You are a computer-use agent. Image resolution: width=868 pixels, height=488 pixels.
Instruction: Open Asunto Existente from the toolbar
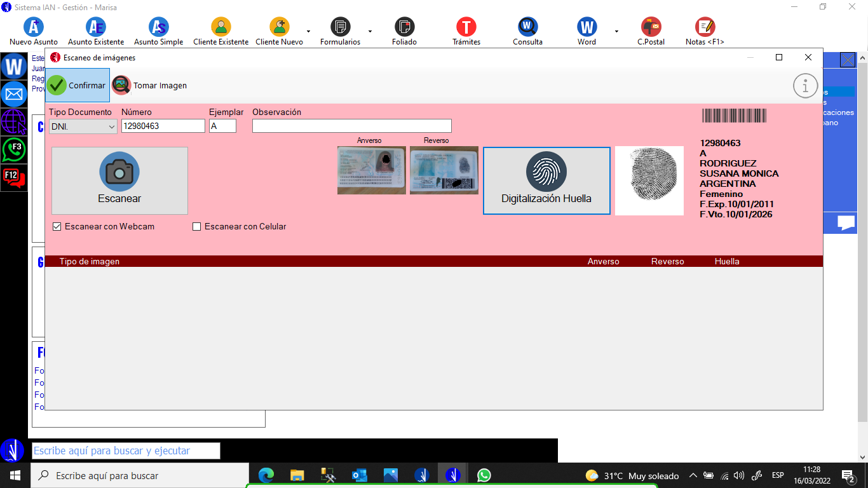[x=96, y=27]
